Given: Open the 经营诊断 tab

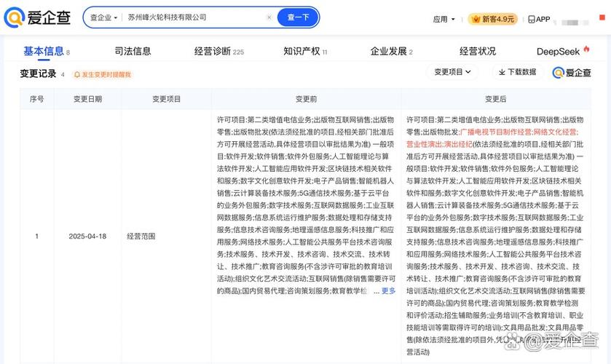Looking at the screenshot, I should [218, 51].
